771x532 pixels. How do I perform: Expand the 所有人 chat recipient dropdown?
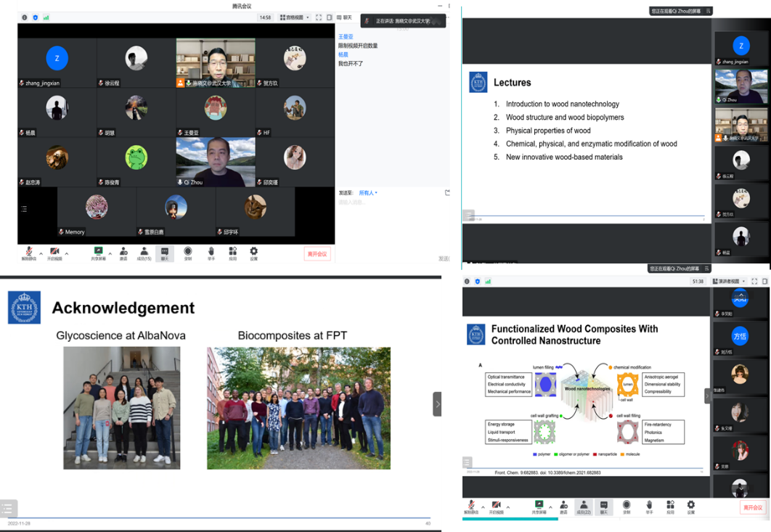click(367, 193)
